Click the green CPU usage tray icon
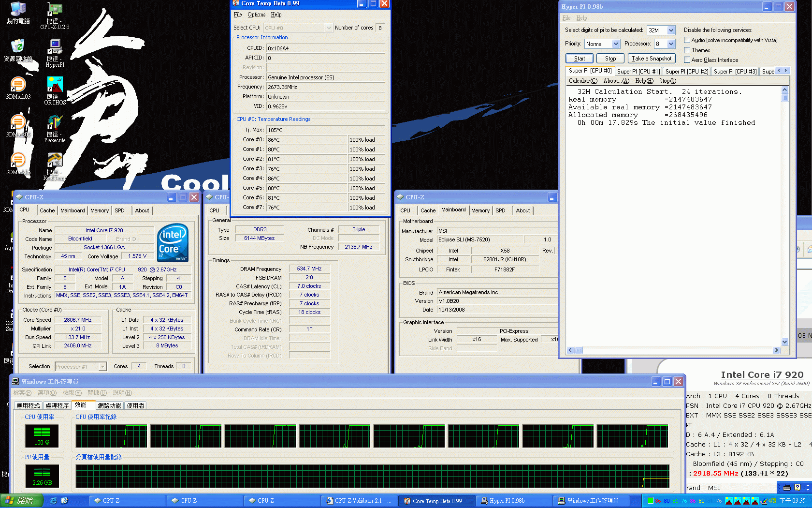 651,501
